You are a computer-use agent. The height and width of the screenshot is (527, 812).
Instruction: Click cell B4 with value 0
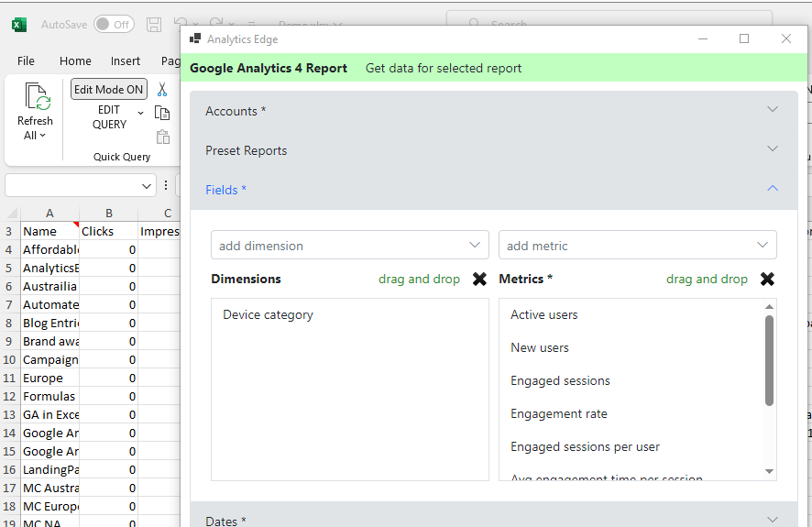click(x=109, y=249)
